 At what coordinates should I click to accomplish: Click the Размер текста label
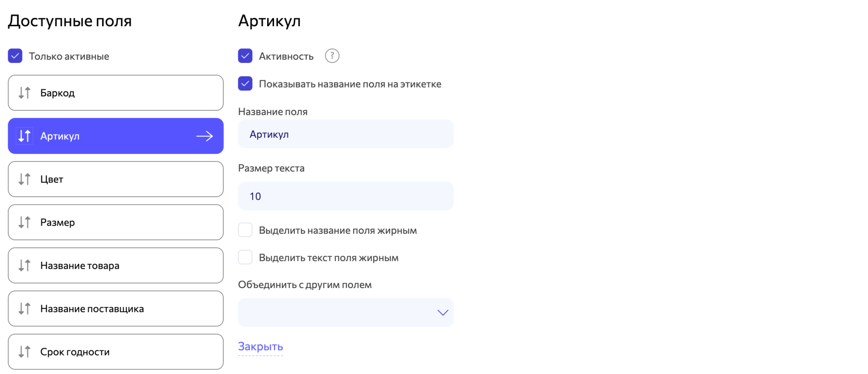(271, 168)
